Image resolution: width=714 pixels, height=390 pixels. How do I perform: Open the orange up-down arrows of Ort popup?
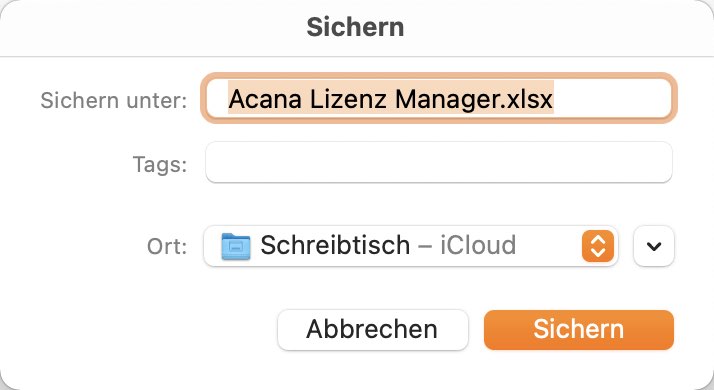click(597, 246)
